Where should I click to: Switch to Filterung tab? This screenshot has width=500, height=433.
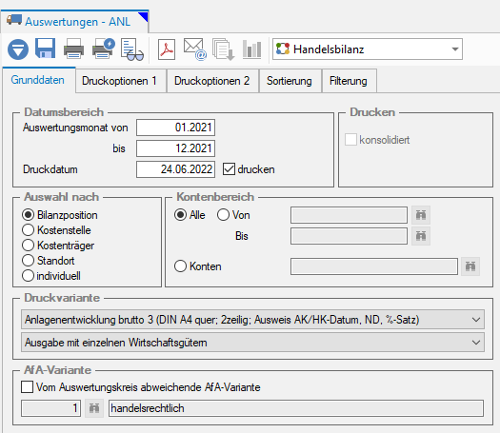click(x=348, y=81)
